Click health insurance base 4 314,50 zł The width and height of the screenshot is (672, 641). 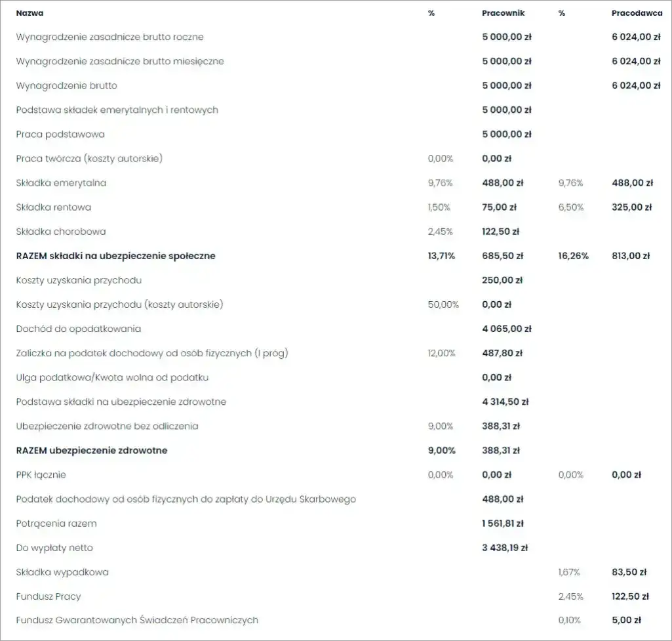pyautogui.click(x=505, y=402)
